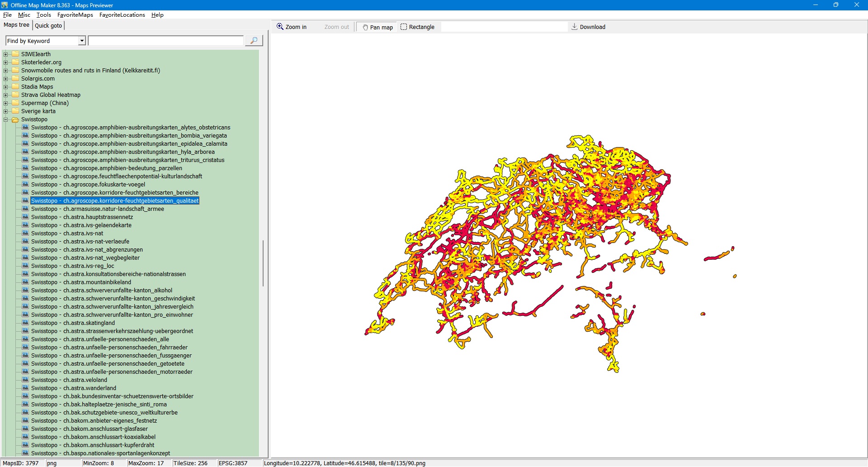Click the map icon beside ch.astra.wanderland
The width and height of the screenshot is (868, 467).
pyautogui.click(x=25, y=388)
